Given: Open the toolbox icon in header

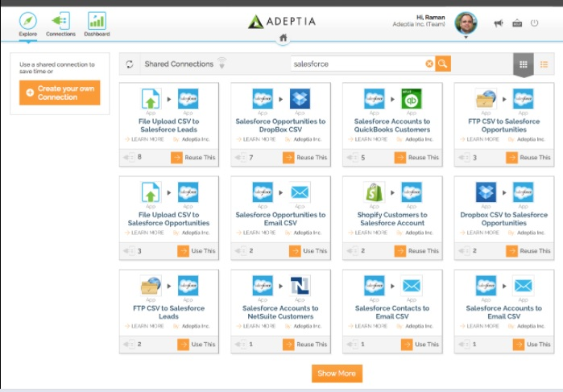Looking at the screenshot, I should pyautogui.click(x=517, y=23).
